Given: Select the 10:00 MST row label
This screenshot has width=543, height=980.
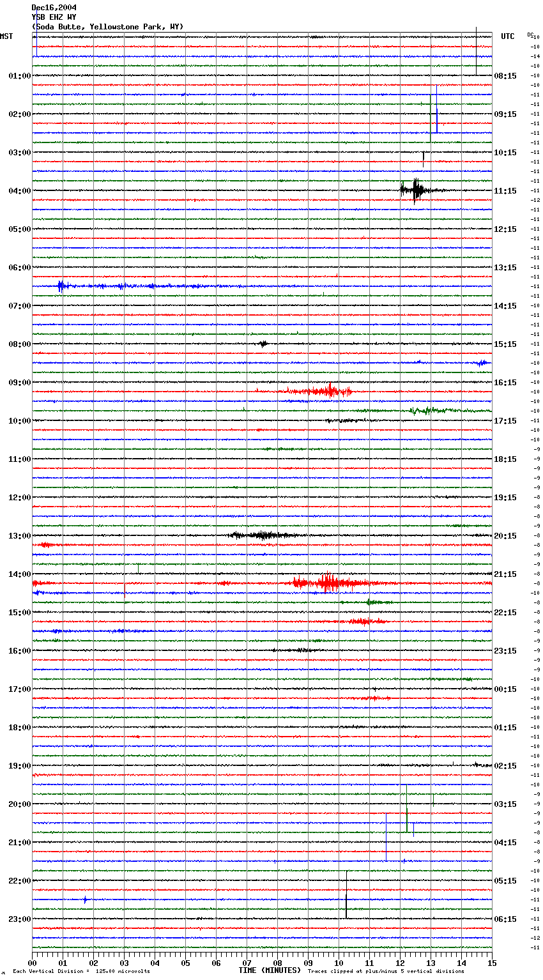Looking at the screenshot, I should point(20,421).
